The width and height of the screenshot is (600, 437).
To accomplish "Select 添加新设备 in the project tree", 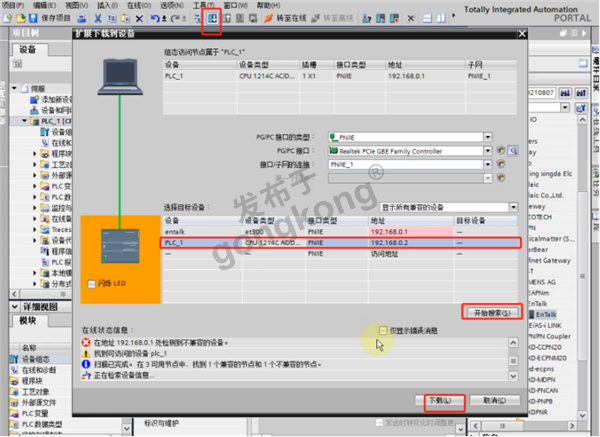I will 52,99.
